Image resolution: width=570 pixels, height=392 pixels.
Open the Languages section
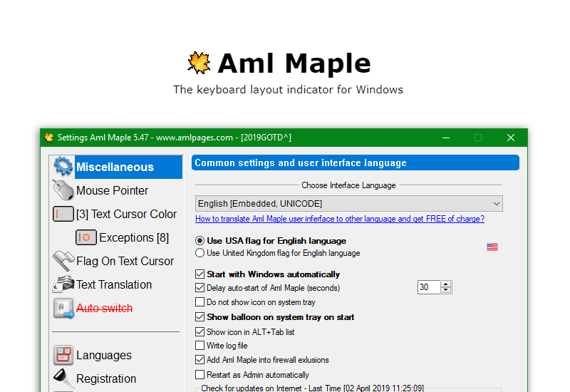pyautogui.click(x=104, y=355)
